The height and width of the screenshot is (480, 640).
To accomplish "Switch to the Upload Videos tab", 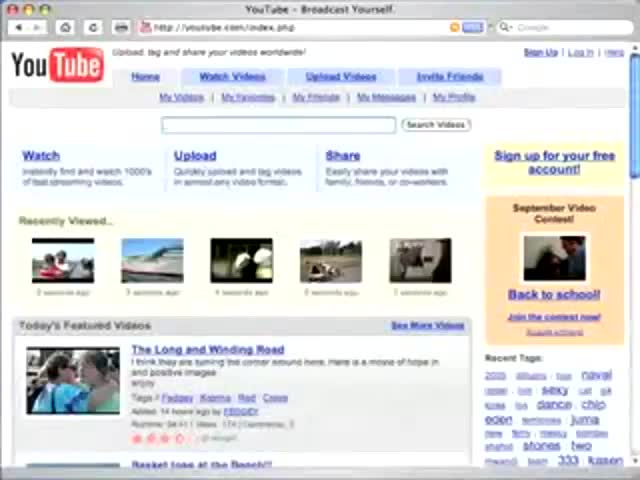I will pos(340,76).
